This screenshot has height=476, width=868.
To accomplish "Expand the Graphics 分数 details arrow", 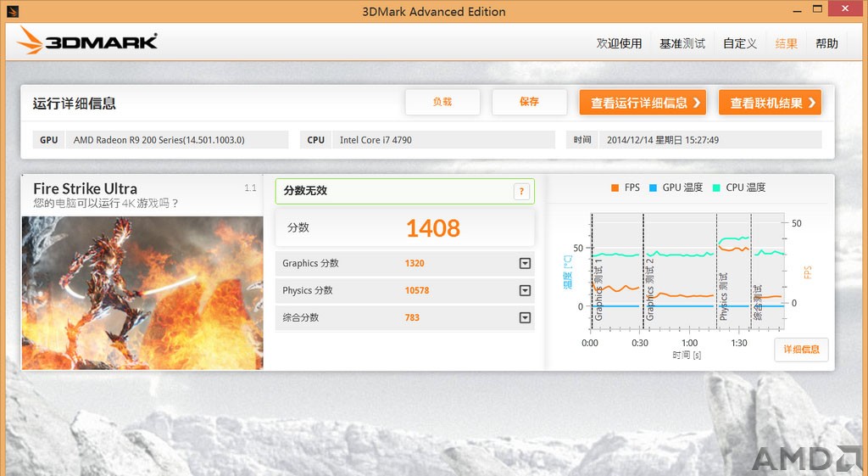I will pos(525,263).
